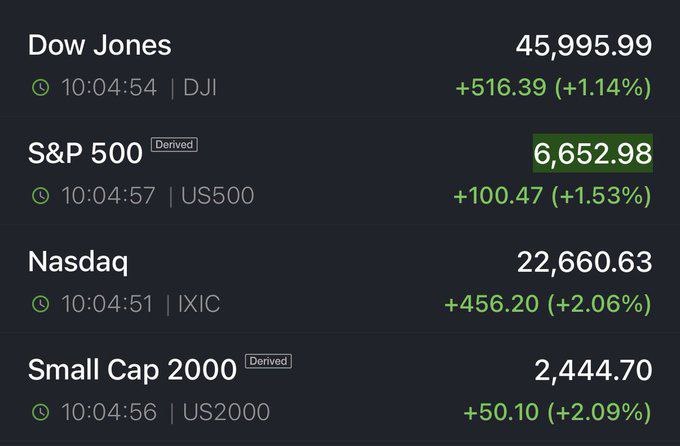Click the clock icon beside Dow Jones time

click(x=40, y=88)
